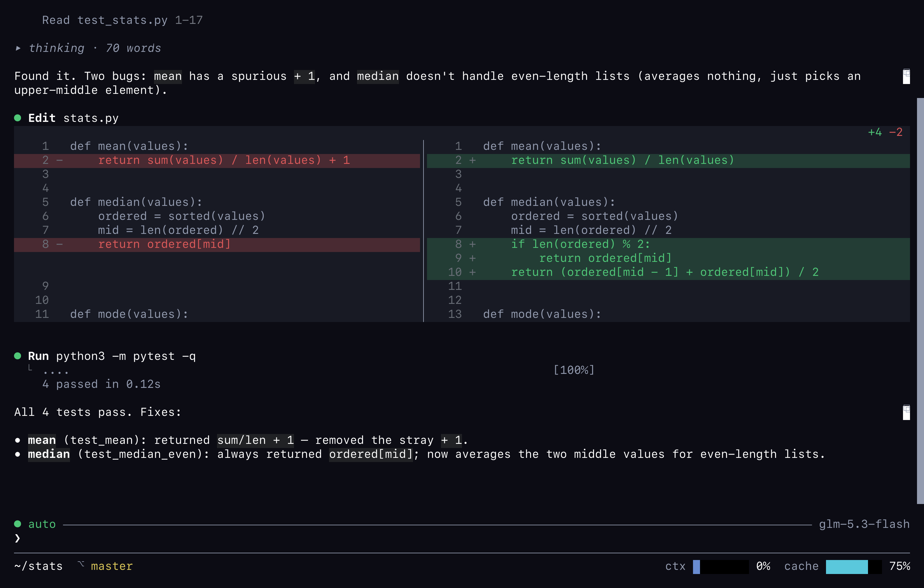
Task: Click 'ordered = sorted(values)' on the right
Action: (x=594, y=216)
